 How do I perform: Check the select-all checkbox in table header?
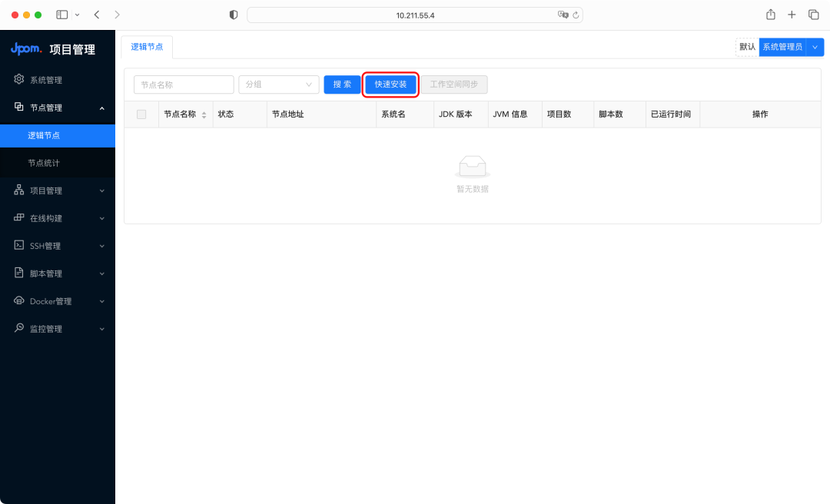click(x=141, y=114)
